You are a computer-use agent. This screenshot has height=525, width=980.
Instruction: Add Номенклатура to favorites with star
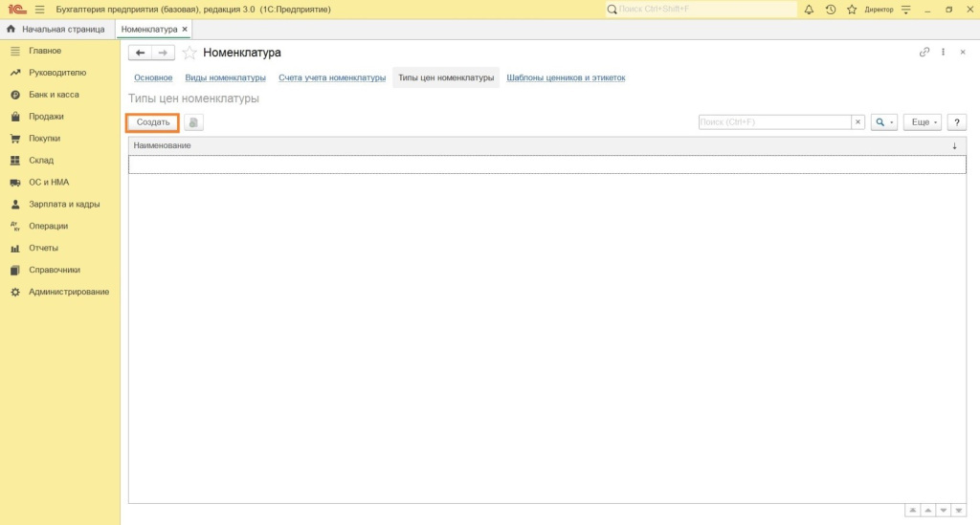189,53
